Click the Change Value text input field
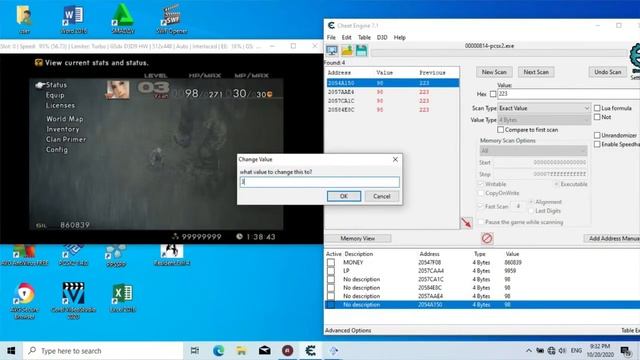Image resolution: width=640 pixels, height=360 pixels. click(320, 182)
